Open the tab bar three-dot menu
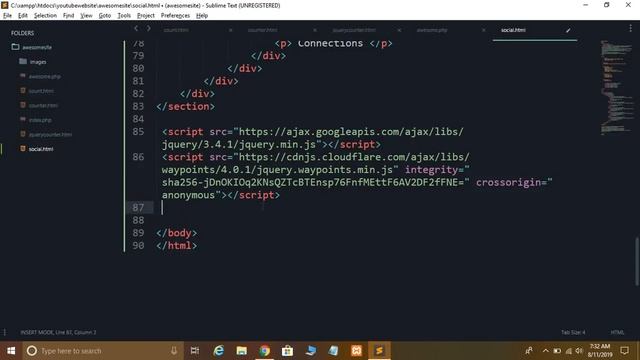Screen dimensions: 640x360 coord(630,28)
